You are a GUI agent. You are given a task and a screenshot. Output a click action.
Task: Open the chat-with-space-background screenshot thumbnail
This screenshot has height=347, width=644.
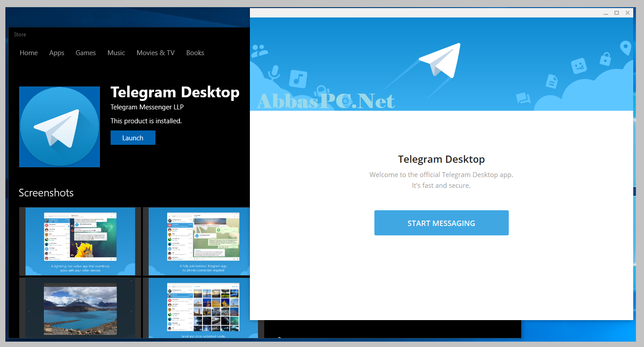coord(80,241)
